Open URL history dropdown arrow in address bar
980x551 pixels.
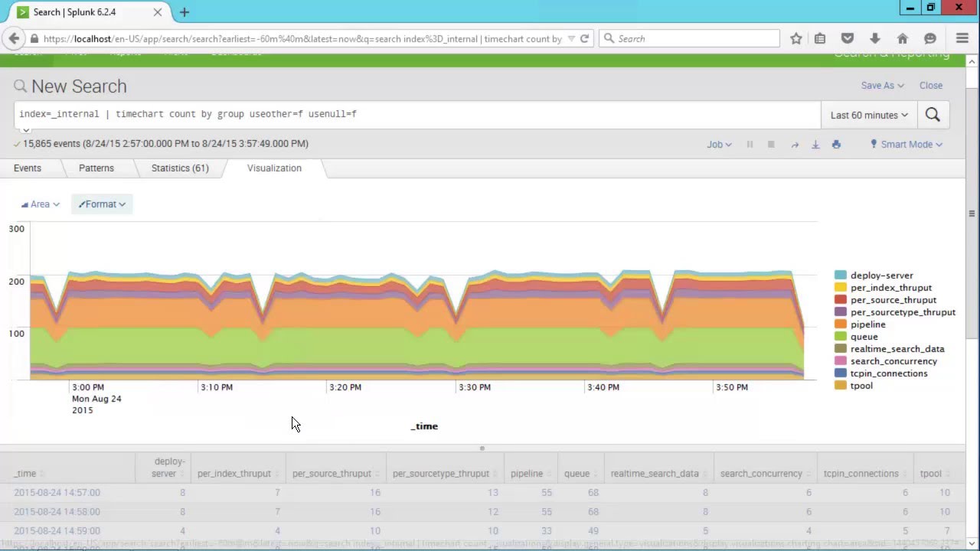point(571,38)
